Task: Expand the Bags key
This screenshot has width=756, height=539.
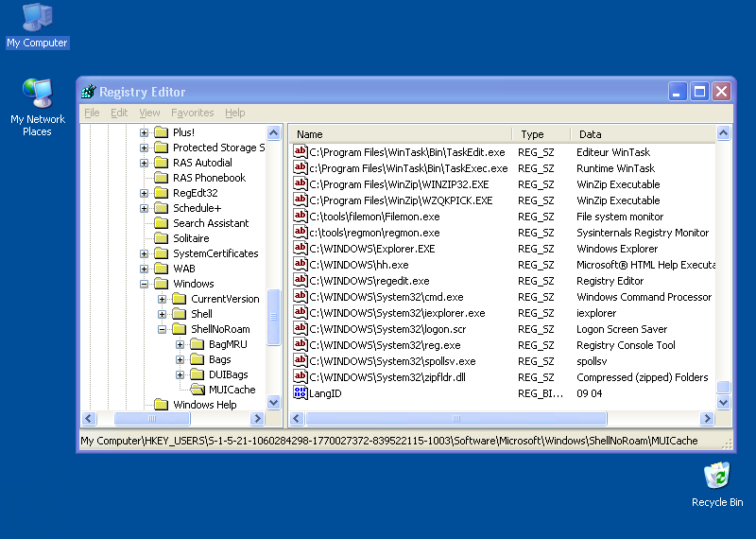Action: (180, 359)
